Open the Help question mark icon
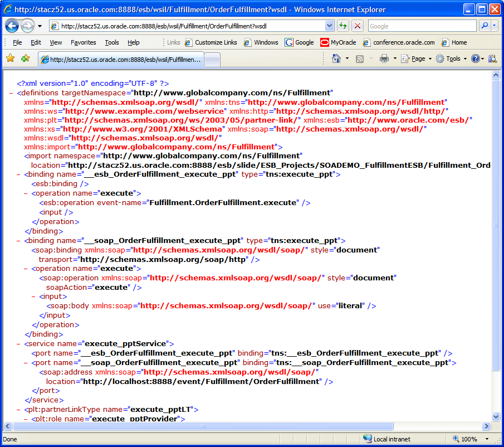Viewport: 504px width, 447px height. pyautogui.click(x=476, y=59)
